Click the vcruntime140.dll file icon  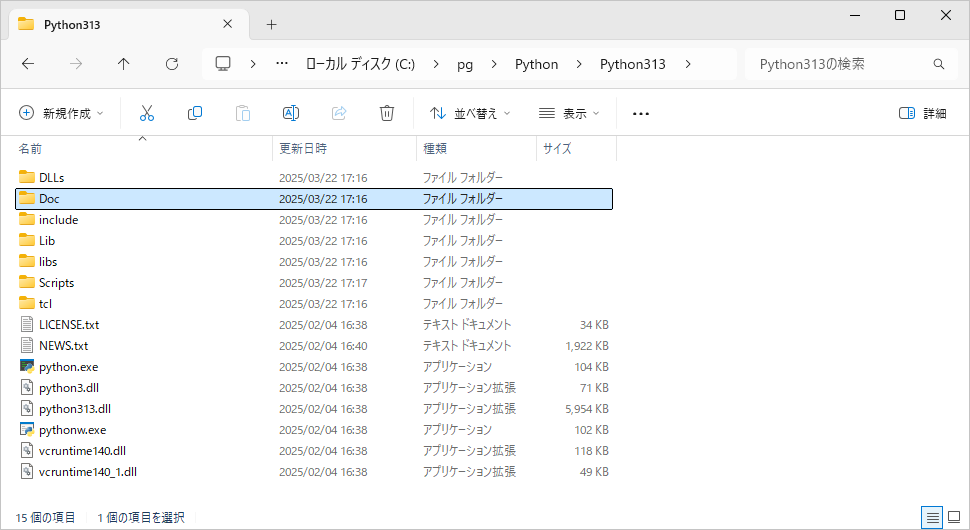coord(27,450)
